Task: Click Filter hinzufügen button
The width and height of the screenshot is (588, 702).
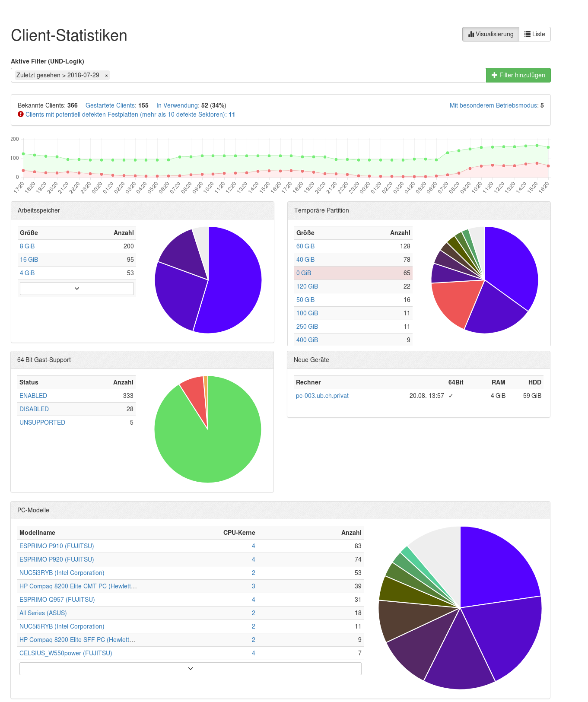Action: tap(518, 75)
